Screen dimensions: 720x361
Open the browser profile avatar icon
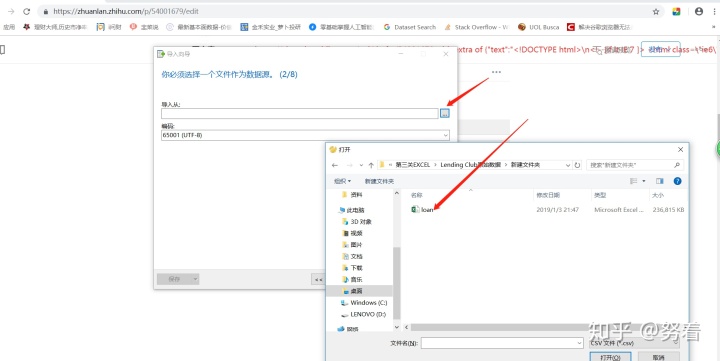coord(699,11)
